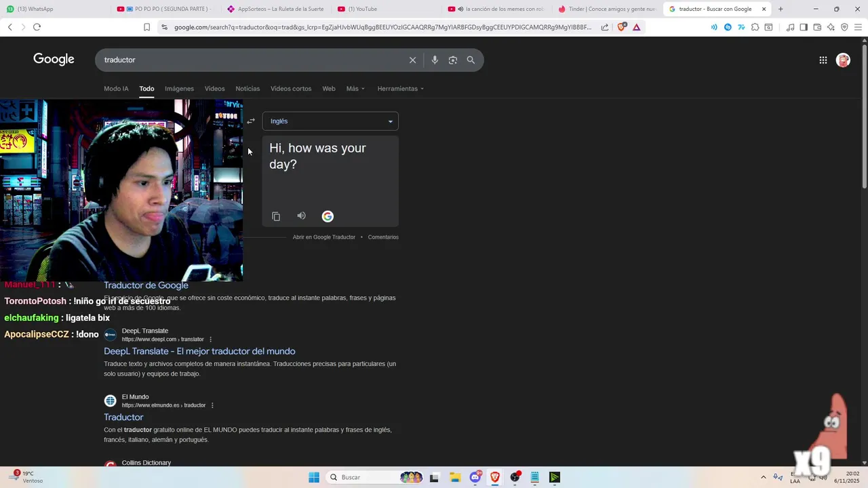This screenshot has width=868, height=488.
Task: Select the Web results tab
Action: pyautogui.click(x=329, y=89)
